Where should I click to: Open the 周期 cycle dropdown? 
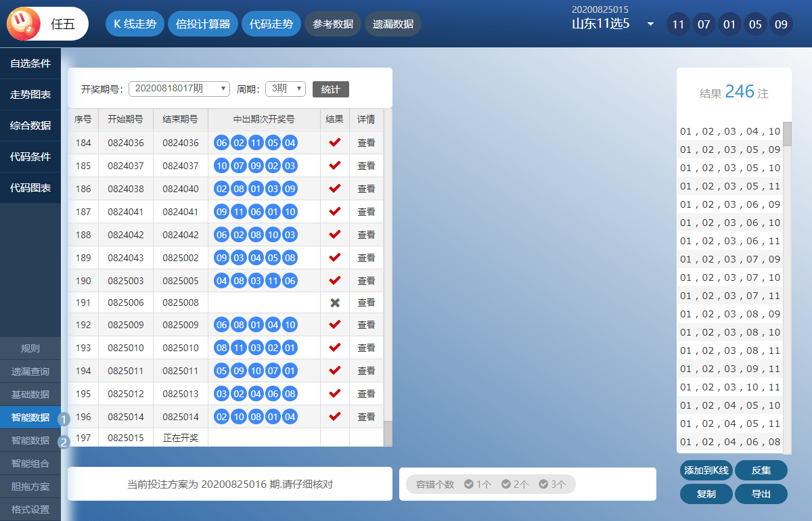point(285,89)
